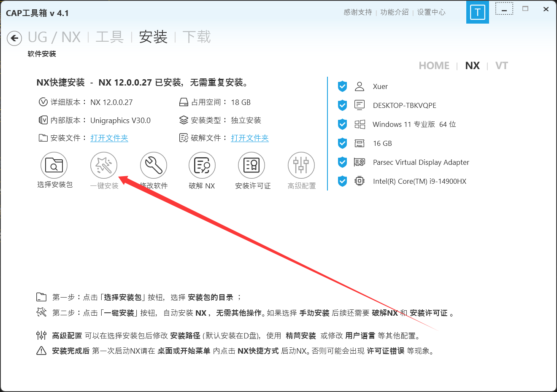Click the 破解 NX icon
Screen dimensions: 557x392
[x=202, y=165]
